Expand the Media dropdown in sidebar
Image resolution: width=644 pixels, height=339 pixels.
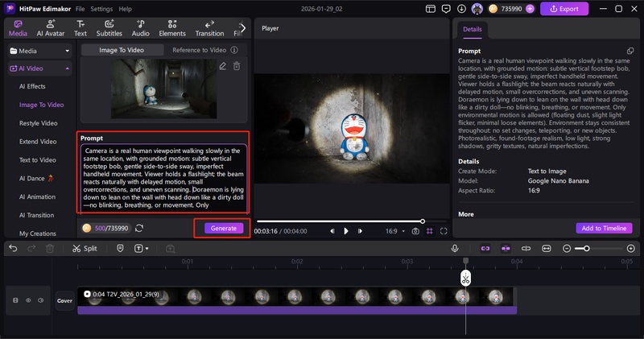[x=39, y=51]
